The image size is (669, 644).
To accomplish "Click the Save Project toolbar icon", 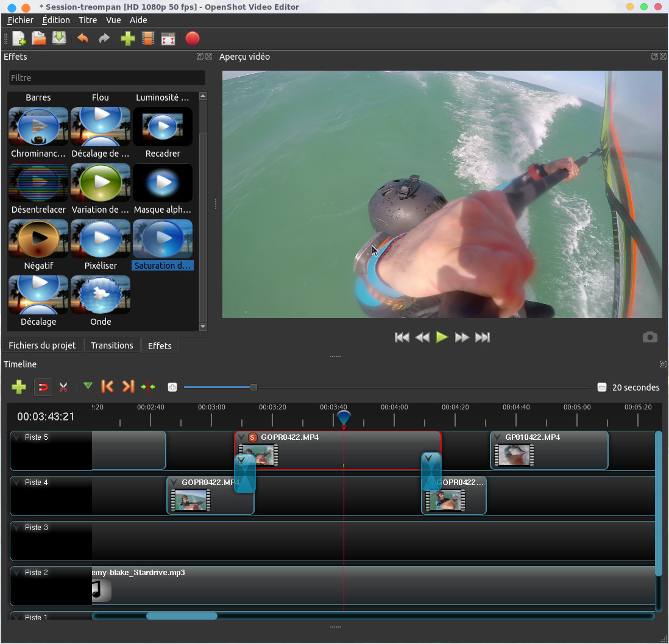I will 59,39.
